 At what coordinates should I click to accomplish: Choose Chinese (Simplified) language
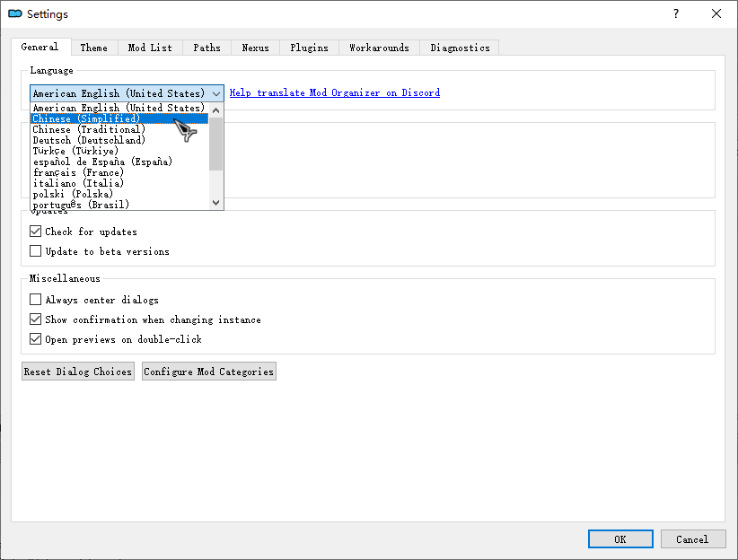pos(119,118)
